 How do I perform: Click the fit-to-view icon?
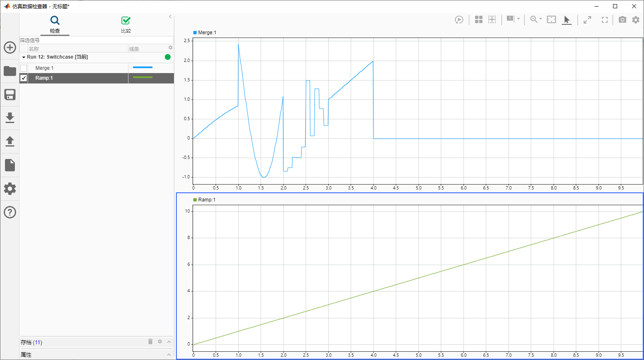(551, 19)
